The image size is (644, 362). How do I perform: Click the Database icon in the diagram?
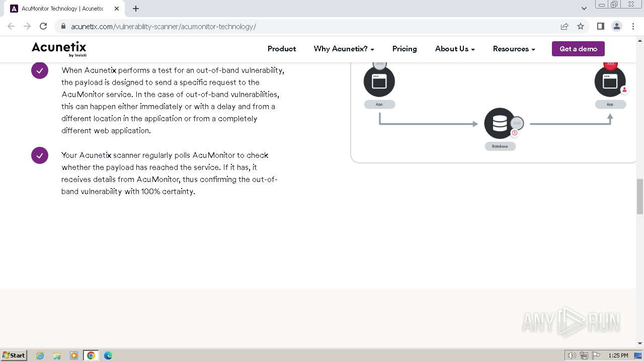[x=500, y=123]
